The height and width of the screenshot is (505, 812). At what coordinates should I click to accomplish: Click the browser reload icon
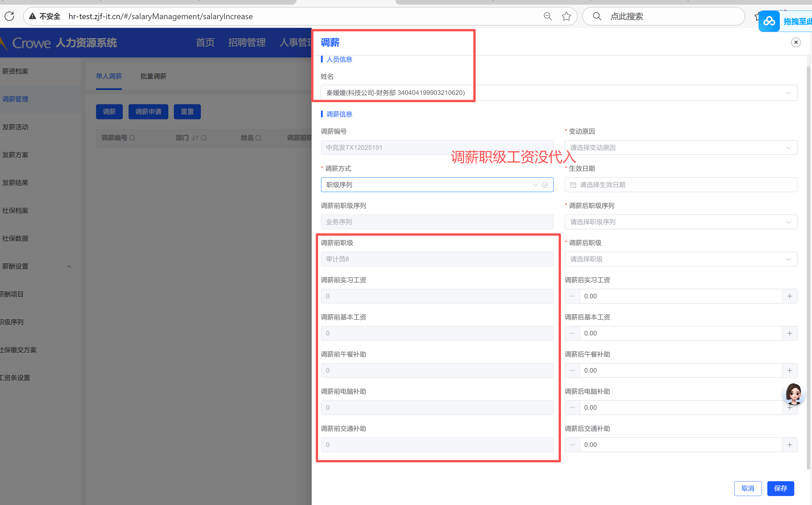(x=9, y=16)
